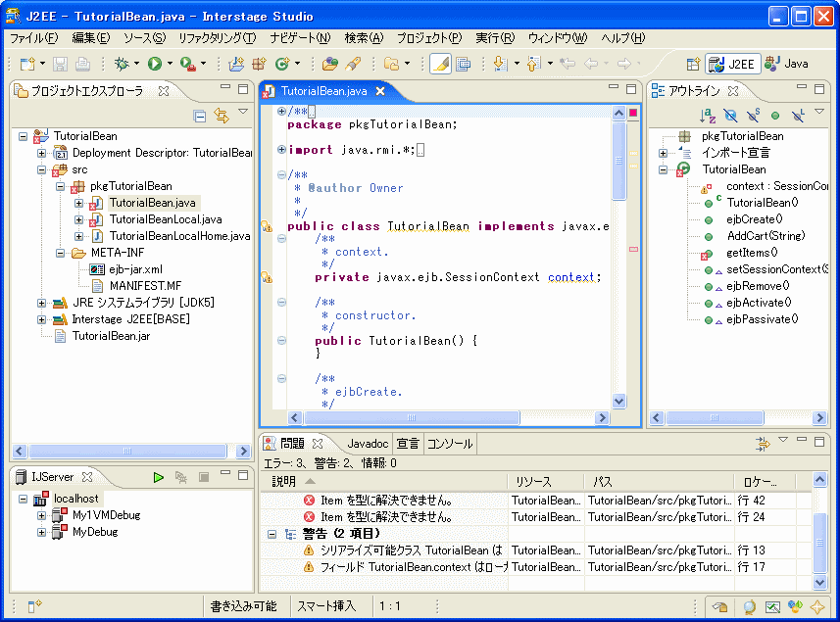Viewport: 840px width, 622px height.
Task: Collapse the META-INF folder
Action: point(61,253)
